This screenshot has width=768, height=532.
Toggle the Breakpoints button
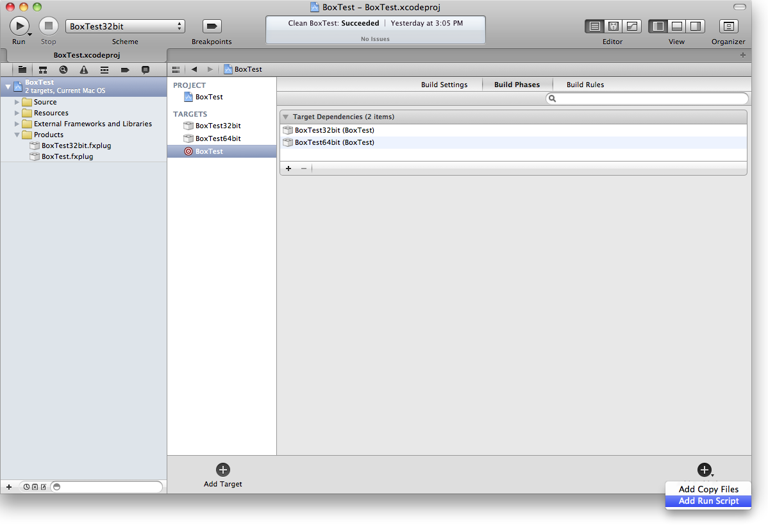click(x=212, y=26)
